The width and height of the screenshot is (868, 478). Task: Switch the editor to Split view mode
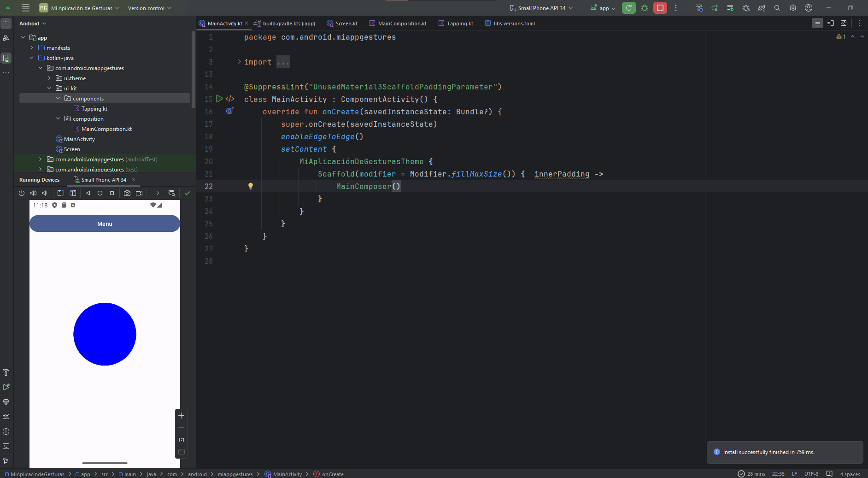[831, 23]
